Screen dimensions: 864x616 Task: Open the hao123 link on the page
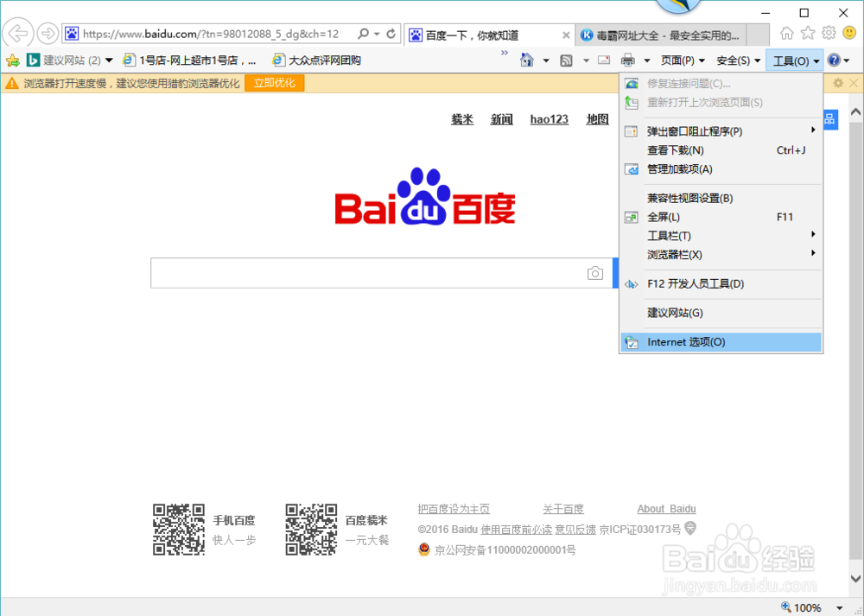(x=549, y=119)
